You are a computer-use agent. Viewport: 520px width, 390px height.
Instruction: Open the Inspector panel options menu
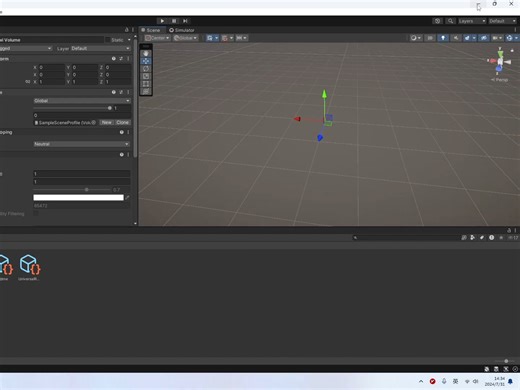pyautogui.click(x=133, y=30)
